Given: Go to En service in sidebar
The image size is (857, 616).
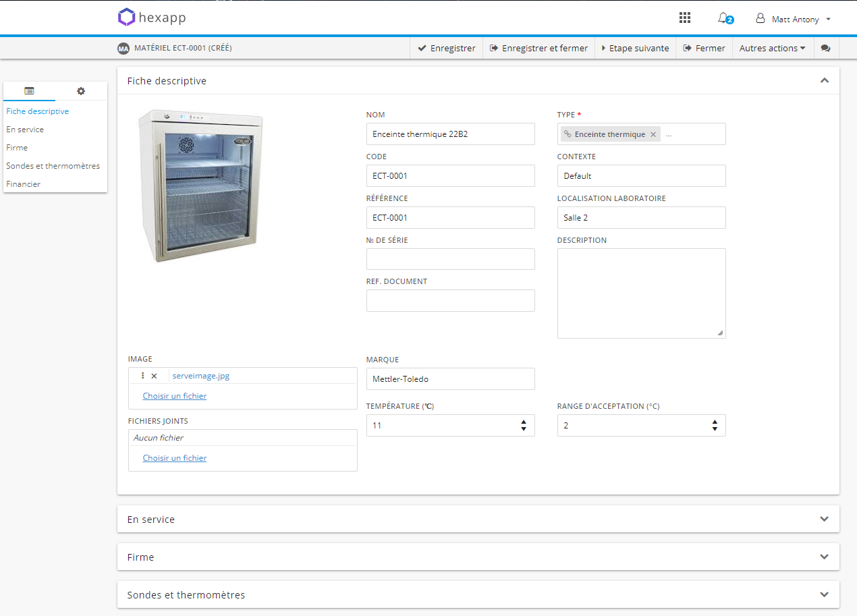Looking at the screenshot, I should click(x=25, y=130).
